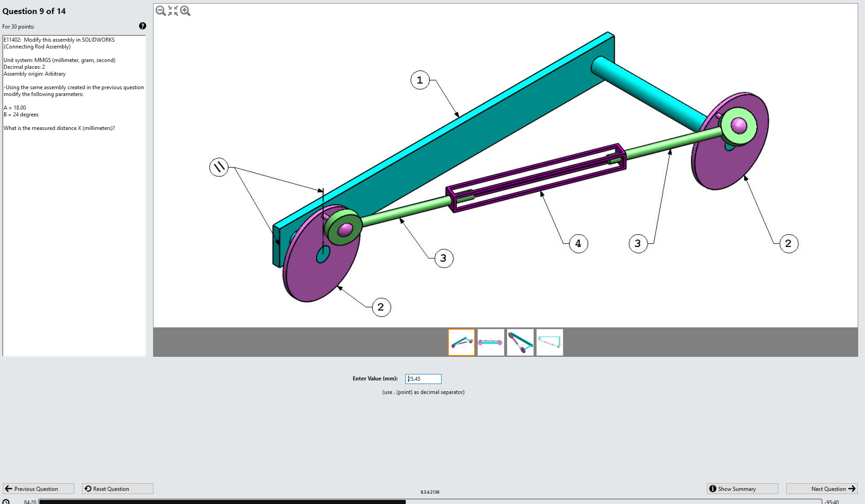The image size is (865, 504).
Task: Click the zoom out magnifier icon
Action: click(x=160, y=10)
